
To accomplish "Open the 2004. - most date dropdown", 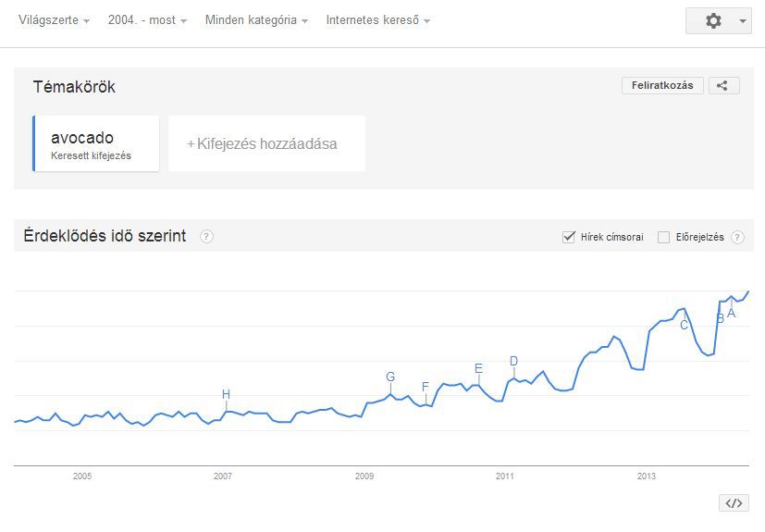I will (147, 20).
